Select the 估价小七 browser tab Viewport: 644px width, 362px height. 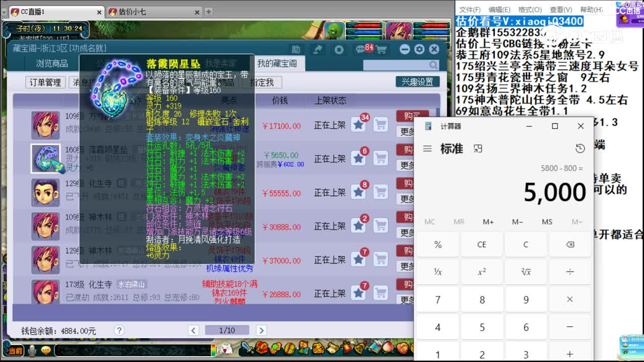(x=155, y=12)
